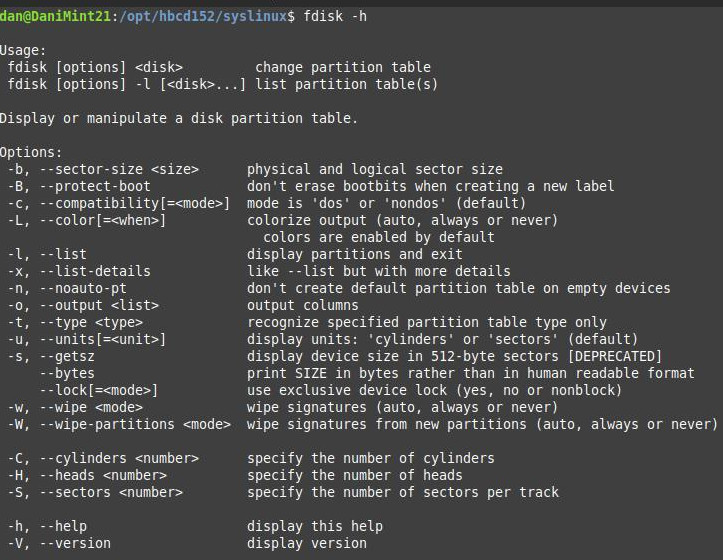723x560 pixels.
Task: Click the typed "fdisk -h" command
Action: tap(331, 16)
